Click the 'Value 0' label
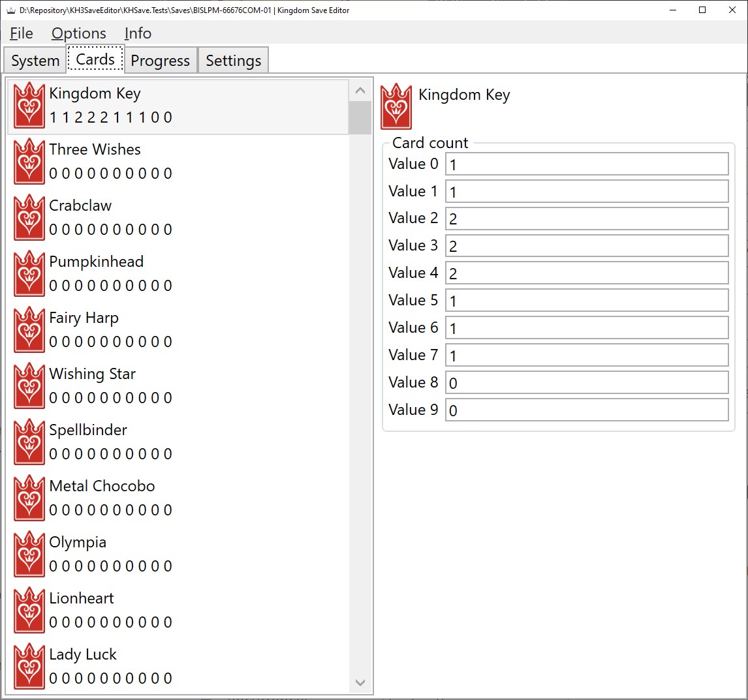Viewport: 748px width, 700px height. [414, 164]
